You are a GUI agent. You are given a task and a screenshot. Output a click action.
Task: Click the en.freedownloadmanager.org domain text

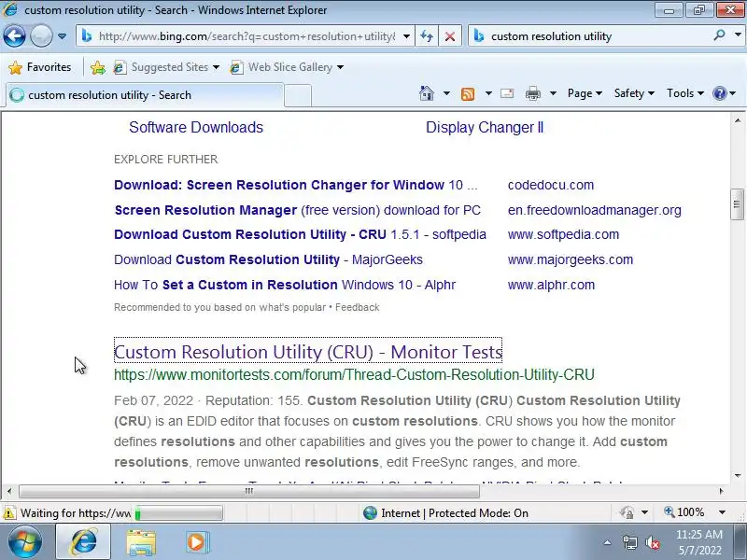(x=595, y=210)
